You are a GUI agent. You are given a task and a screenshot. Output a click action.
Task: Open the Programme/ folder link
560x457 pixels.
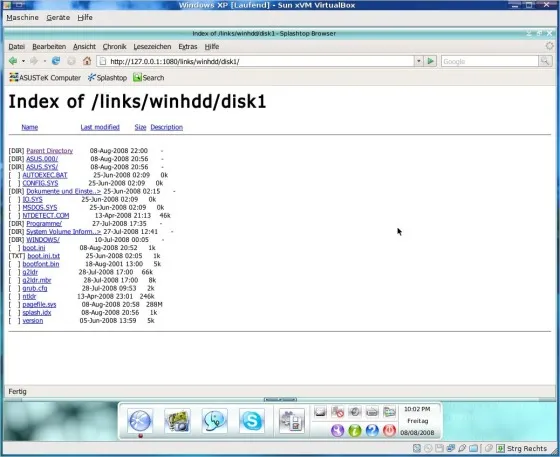pos(44,224)
